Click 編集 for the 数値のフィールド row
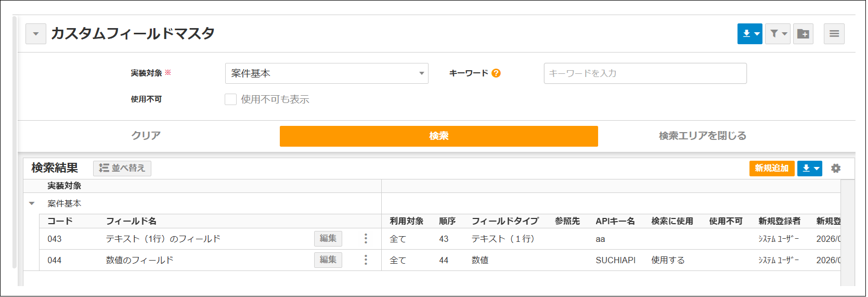The image size is (868, 297). click(x=328, y=260)
